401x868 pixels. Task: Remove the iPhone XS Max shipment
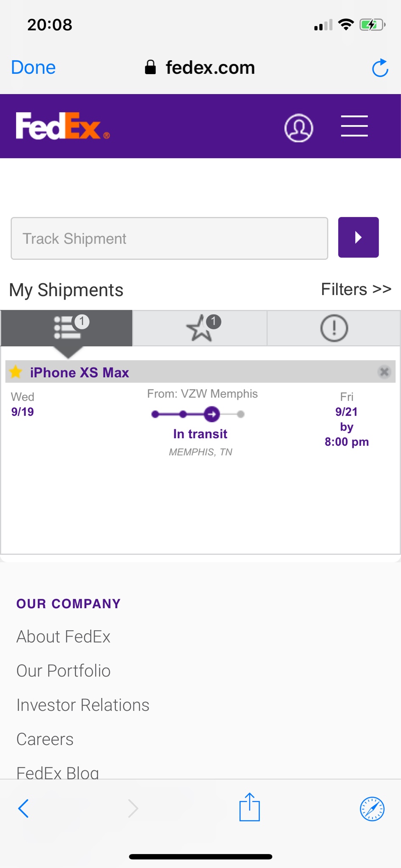[384, 372]
